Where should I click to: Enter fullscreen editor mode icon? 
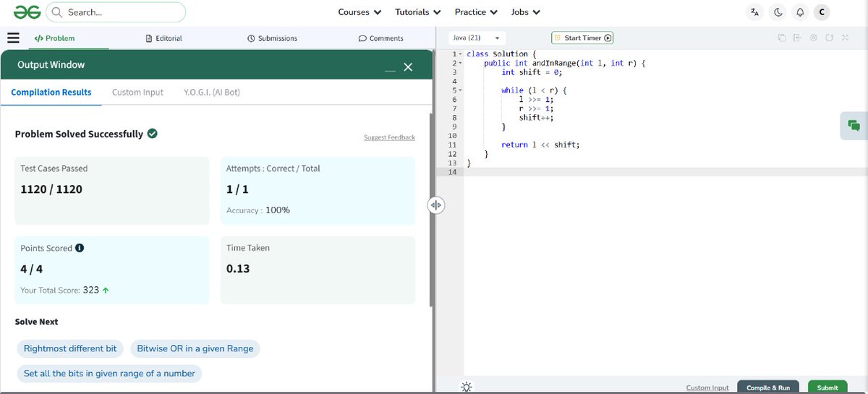click(x=845, y=38)
